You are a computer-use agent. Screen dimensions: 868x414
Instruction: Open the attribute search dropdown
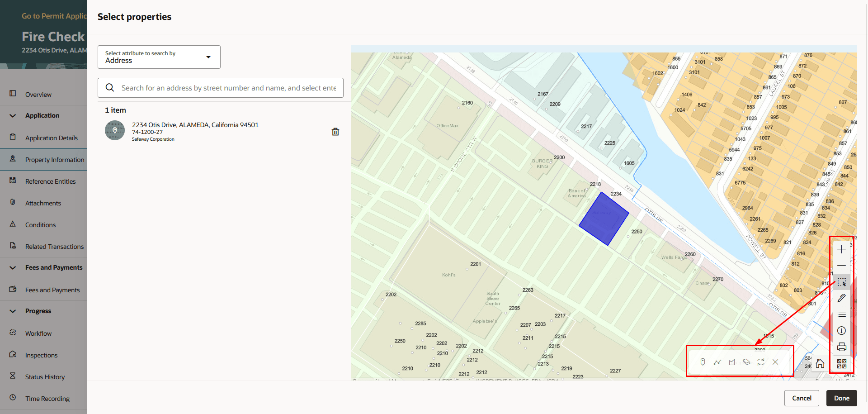(208, 57)
